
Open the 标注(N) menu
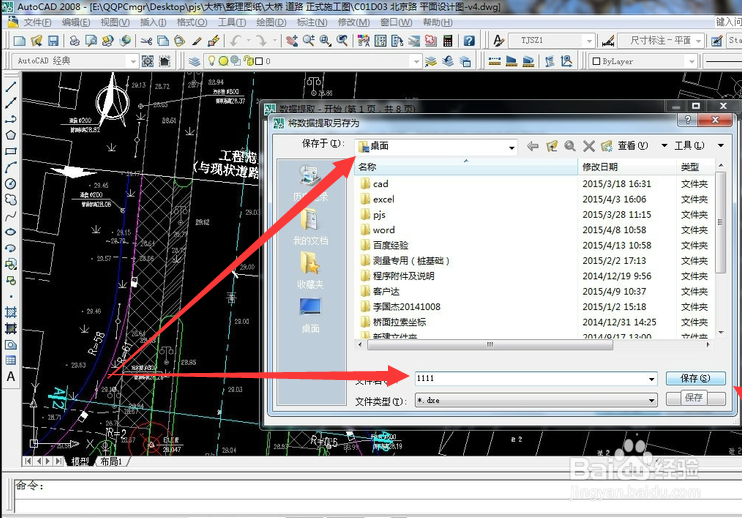click(x=312, y=22)
